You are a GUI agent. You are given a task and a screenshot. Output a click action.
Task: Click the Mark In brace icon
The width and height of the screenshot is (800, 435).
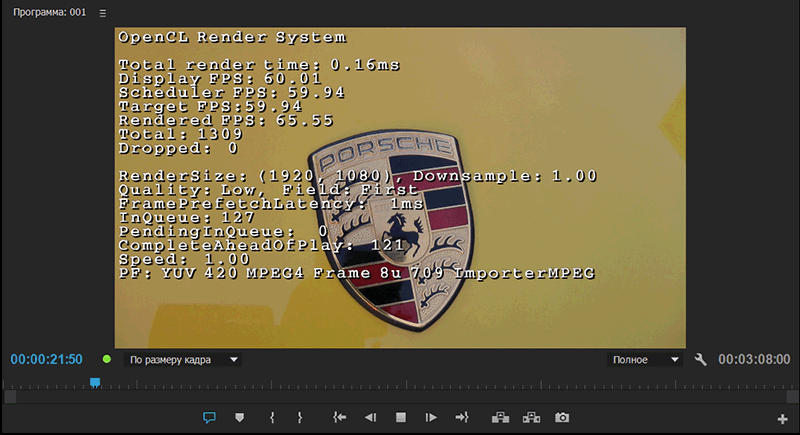click(x=272, y=418)
